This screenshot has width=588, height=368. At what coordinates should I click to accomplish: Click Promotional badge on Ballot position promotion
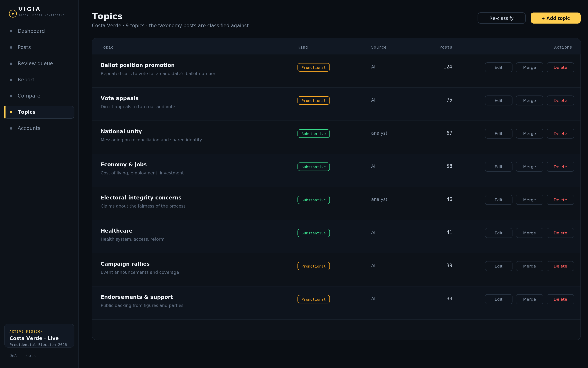313,67
